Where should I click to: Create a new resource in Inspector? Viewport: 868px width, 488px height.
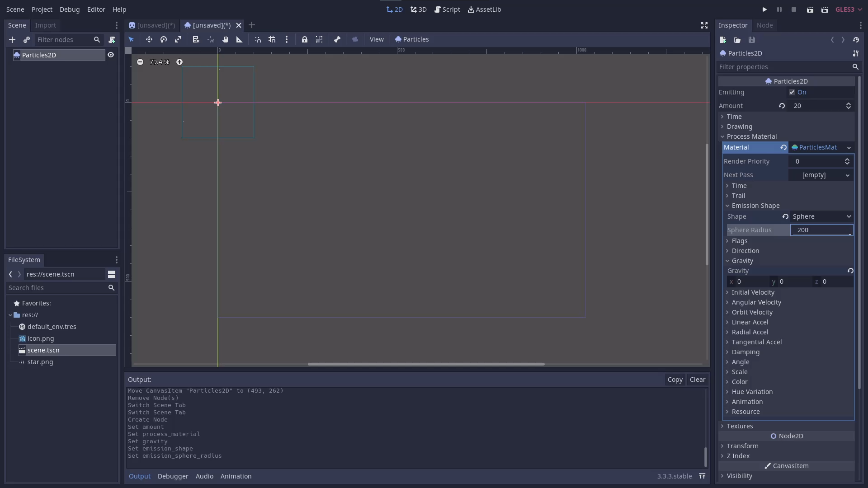[x=723, y=40]
